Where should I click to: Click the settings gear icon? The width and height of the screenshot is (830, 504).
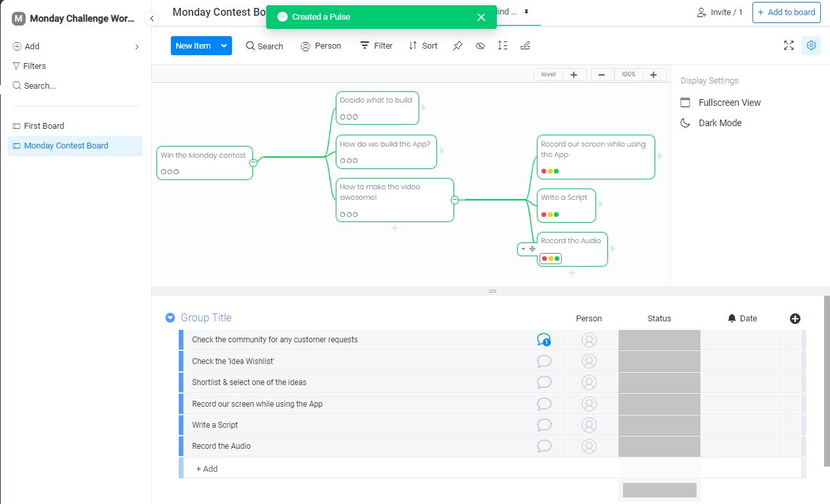tap(811, 45)
